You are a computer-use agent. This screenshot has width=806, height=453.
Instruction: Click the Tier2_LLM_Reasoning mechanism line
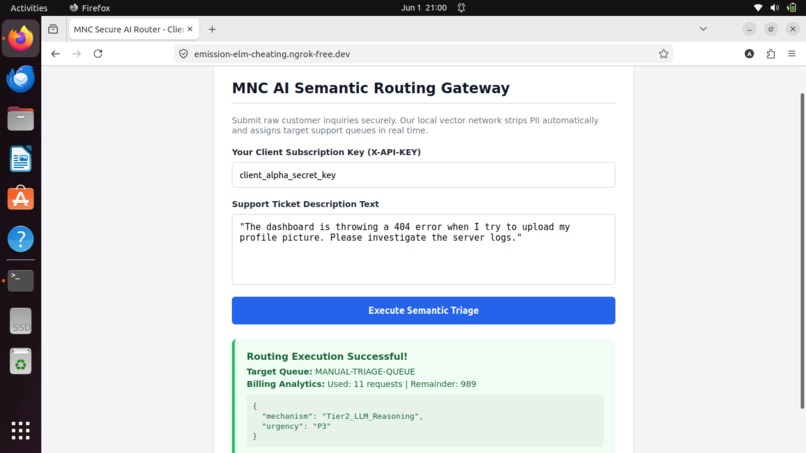(342, 416)
